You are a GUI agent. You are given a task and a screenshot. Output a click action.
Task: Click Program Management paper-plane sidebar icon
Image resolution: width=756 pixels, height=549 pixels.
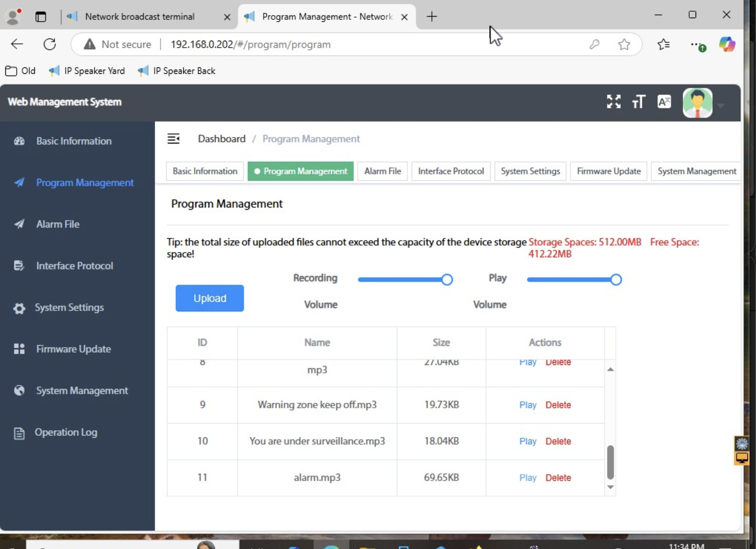[19, 182]
